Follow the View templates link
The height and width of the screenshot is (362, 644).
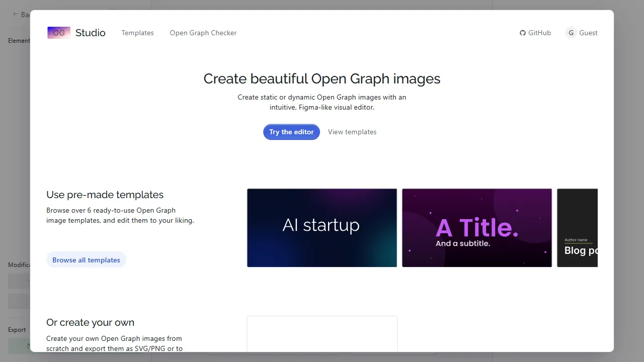(x=352, y=132)
